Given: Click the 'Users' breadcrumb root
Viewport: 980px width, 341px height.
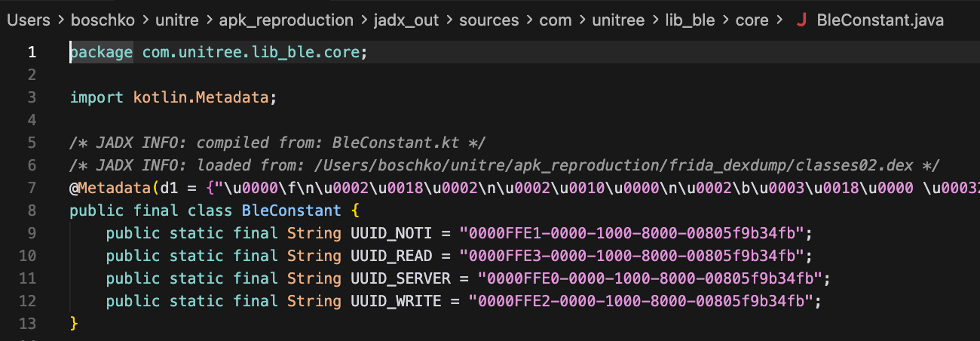Looking at the screenshot, I should pyautogui.click(x=28, y=20).
